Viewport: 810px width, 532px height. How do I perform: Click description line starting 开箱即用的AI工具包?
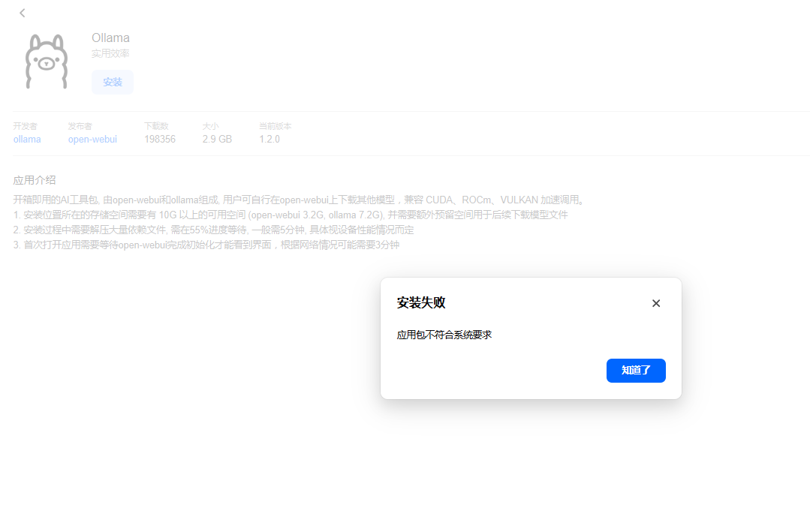point(299,200)
